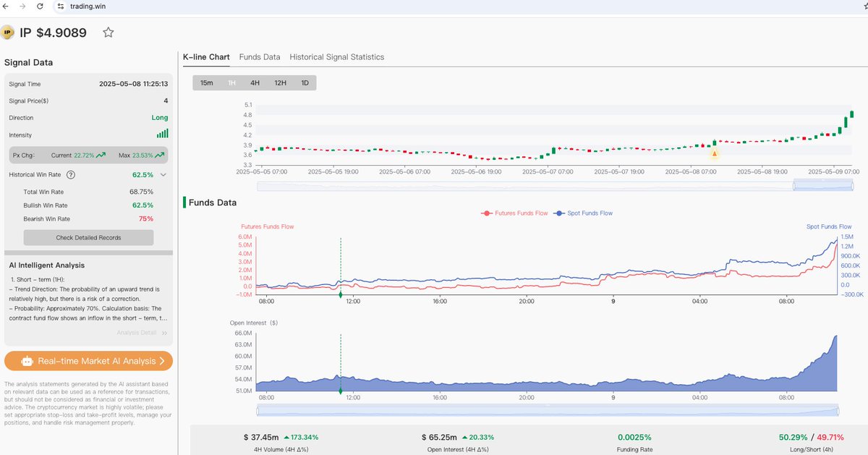
Task: Click the AI Intelligent Analysis heading
Action: pos(47,265)
